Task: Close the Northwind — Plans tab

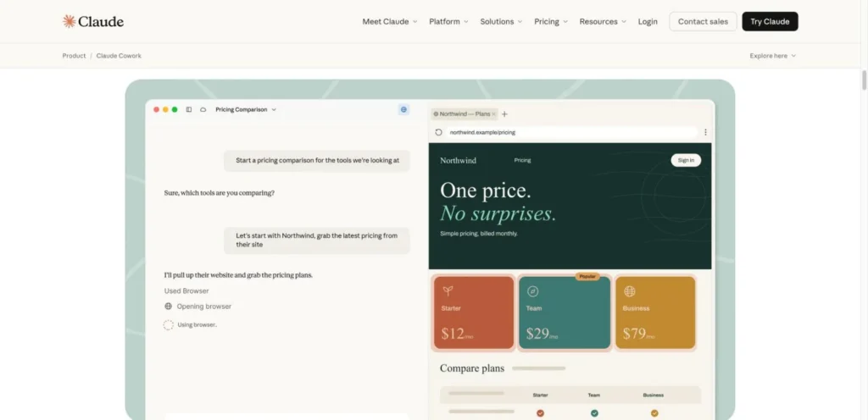Action: pyautogui.click(x=494, y=113)
